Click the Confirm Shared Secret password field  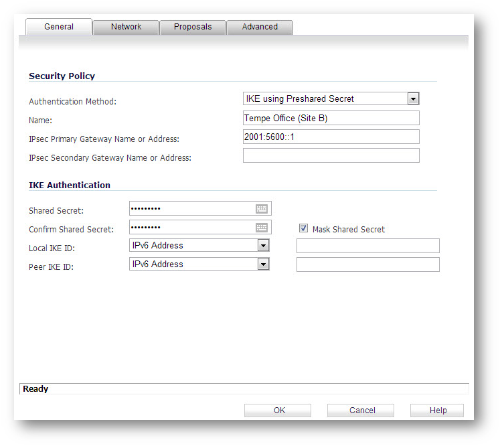(192, 227)
